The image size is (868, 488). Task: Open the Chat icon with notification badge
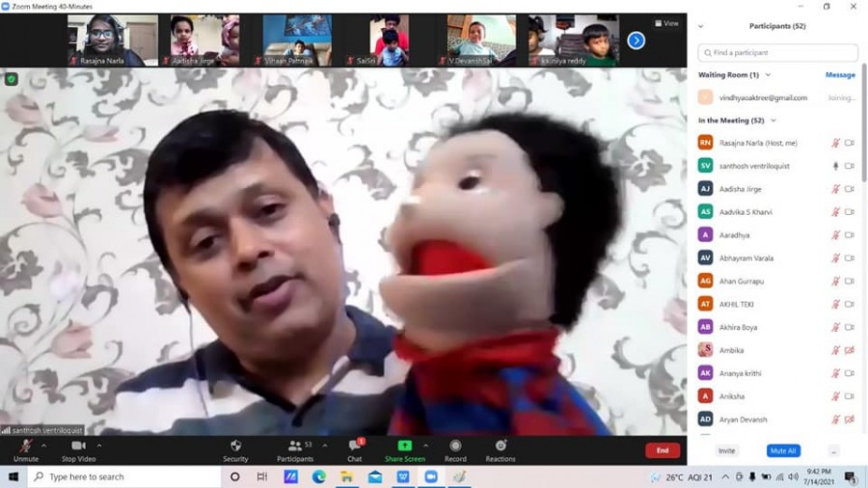point(355,446)
